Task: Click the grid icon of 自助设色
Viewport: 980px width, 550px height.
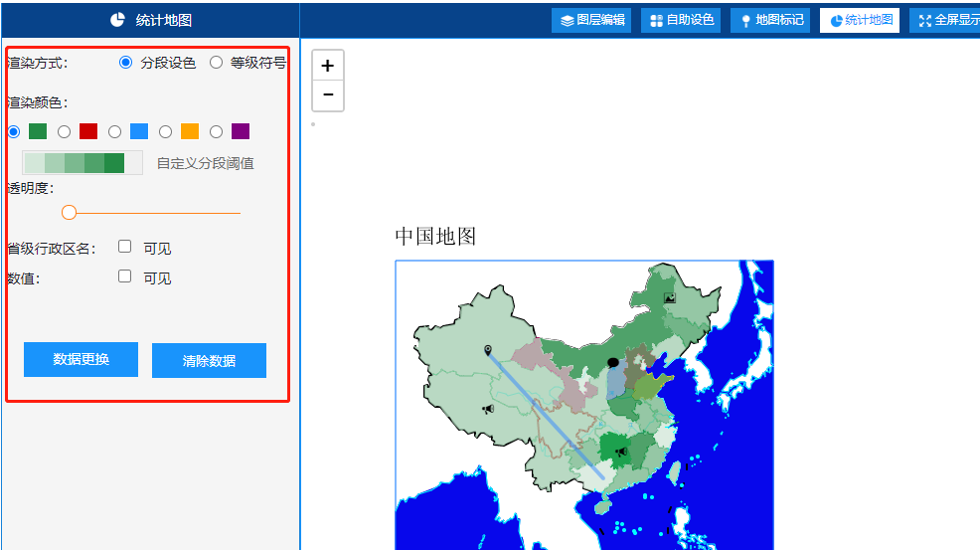Action: tap(656, 21)
